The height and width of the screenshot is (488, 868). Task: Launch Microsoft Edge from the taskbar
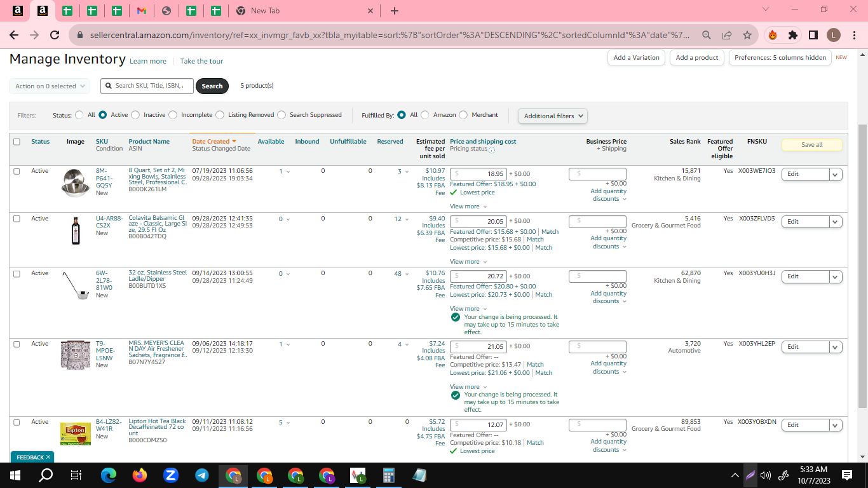(x=109, y=475)
